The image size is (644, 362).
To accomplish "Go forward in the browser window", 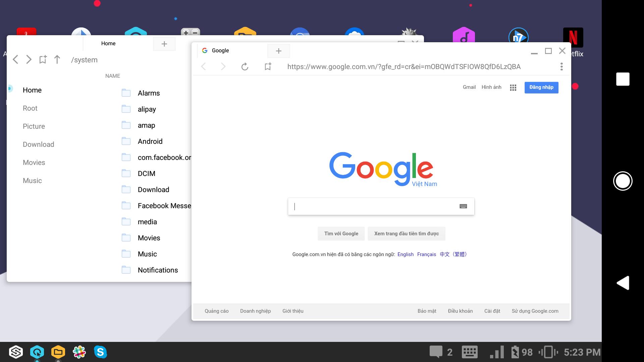I will [x=223, y=66].
